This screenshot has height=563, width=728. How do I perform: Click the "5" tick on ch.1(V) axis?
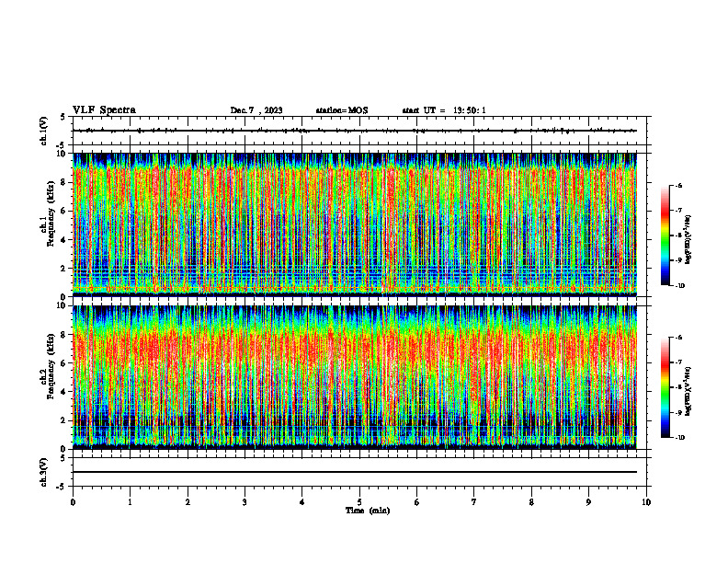63,117
